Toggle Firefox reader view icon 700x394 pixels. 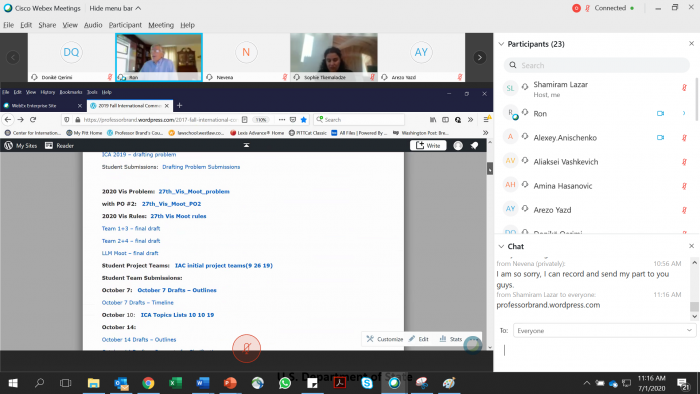coord(245,120)
